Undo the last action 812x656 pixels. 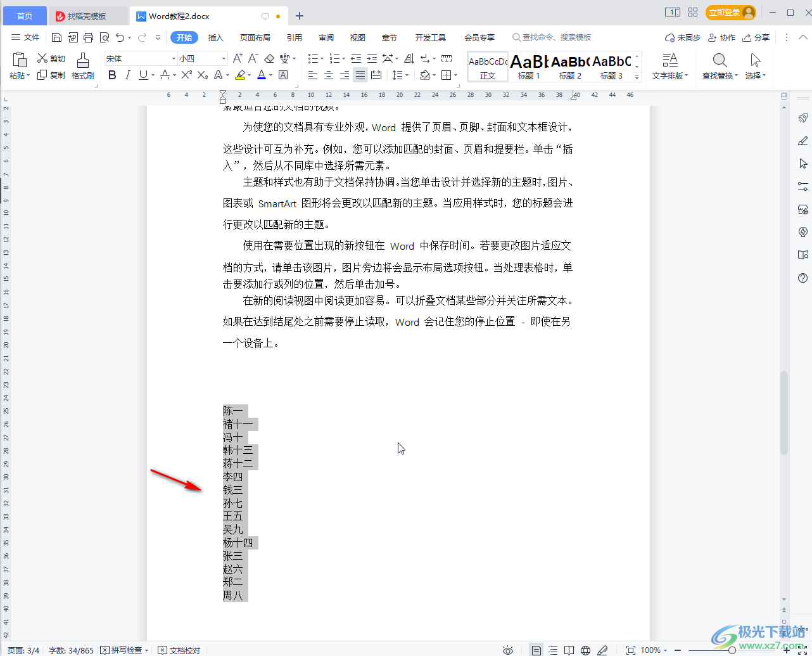120,37
